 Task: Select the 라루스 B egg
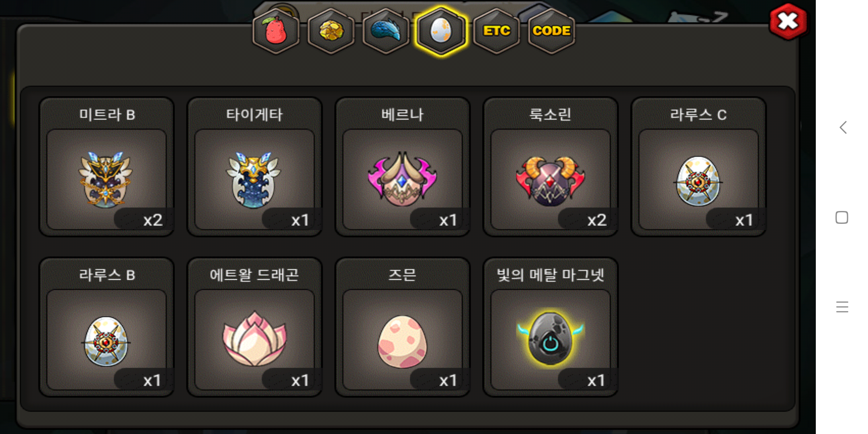[106, 327]
